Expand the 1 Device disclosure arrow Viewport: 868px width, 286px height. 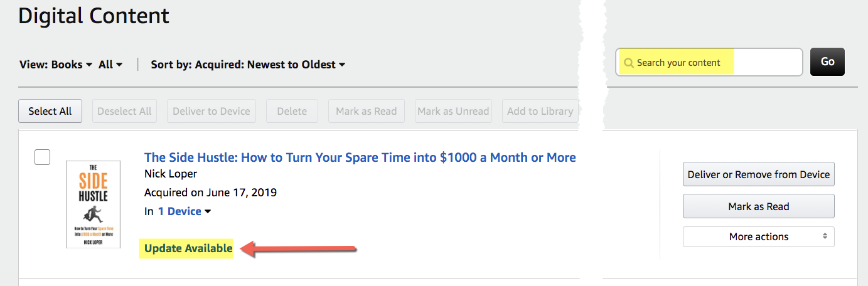208,211
